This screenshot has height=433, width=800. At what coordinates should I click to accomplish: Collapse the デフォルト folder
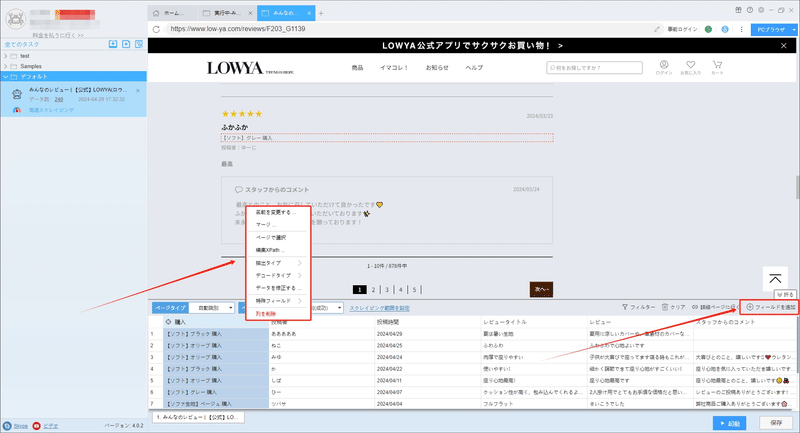pos(6,77)
